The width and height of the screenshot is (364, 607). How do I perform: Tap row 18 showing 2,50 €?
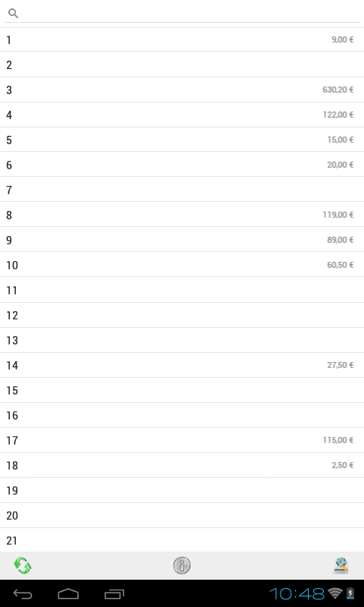[182, 465]
